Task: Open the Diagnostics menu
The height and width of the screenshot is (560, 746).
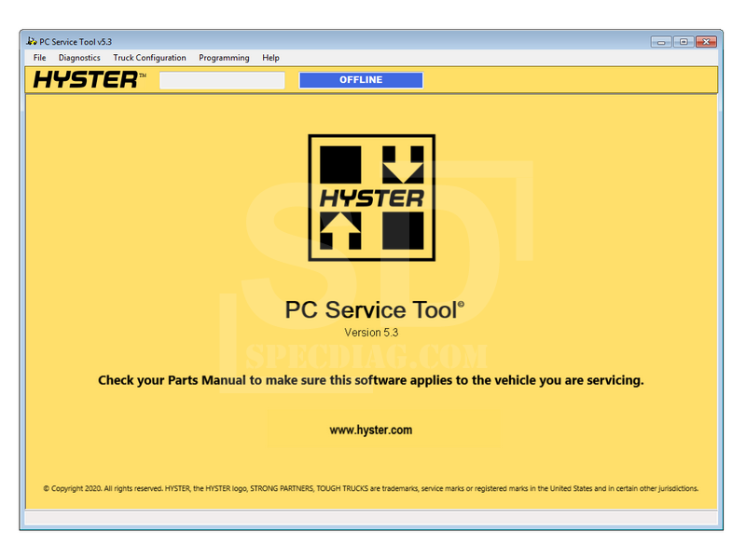Action: click(x=79, y=58)
